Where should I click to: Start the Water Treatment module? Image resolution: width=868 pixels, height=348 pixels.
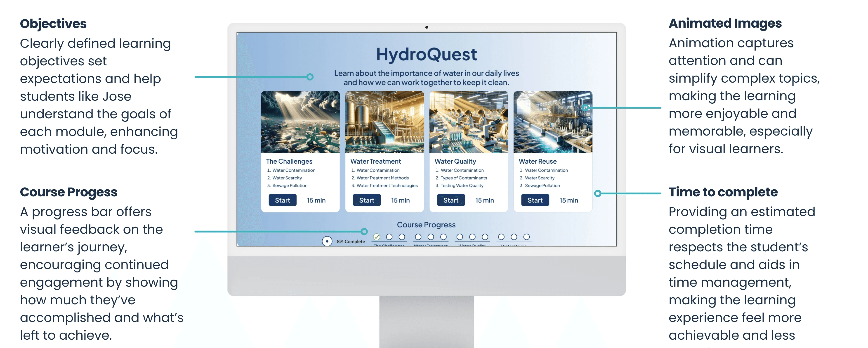click(367, 200)
